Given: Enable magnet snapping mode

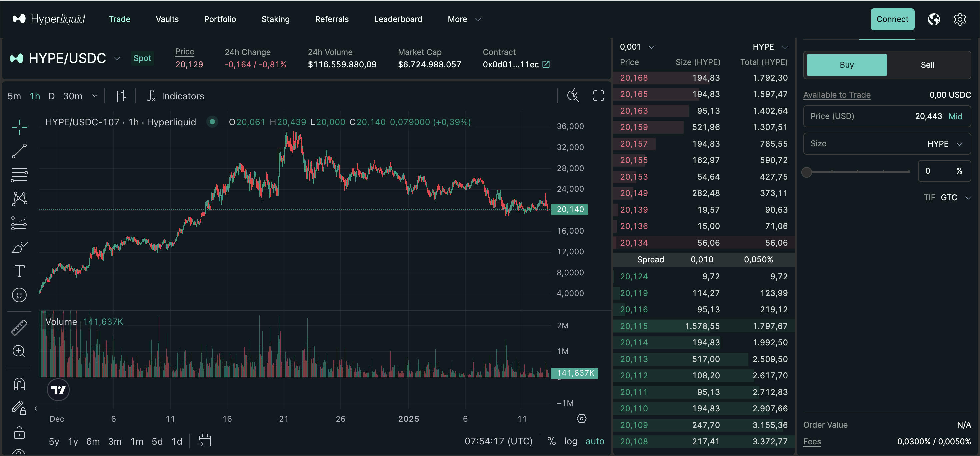Looking at the screenshot, I should tap(19, 384).
